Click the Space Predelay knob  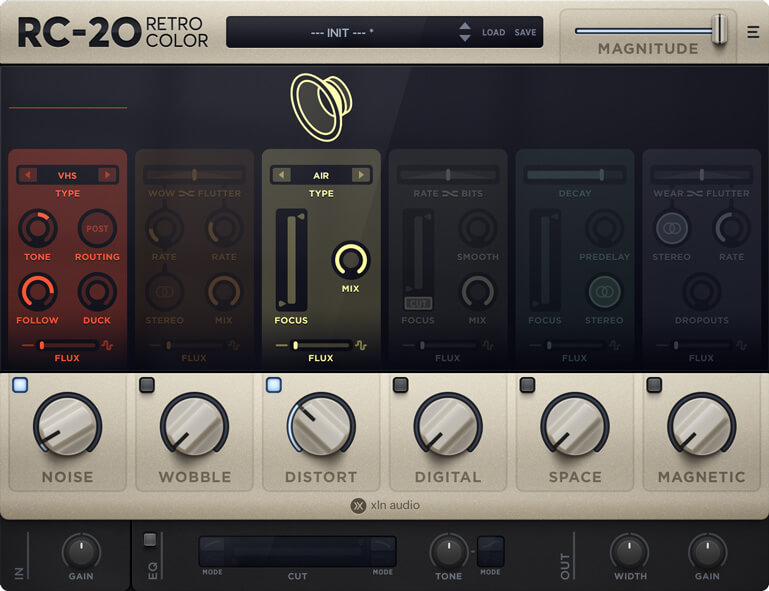(x=604, y=229)
